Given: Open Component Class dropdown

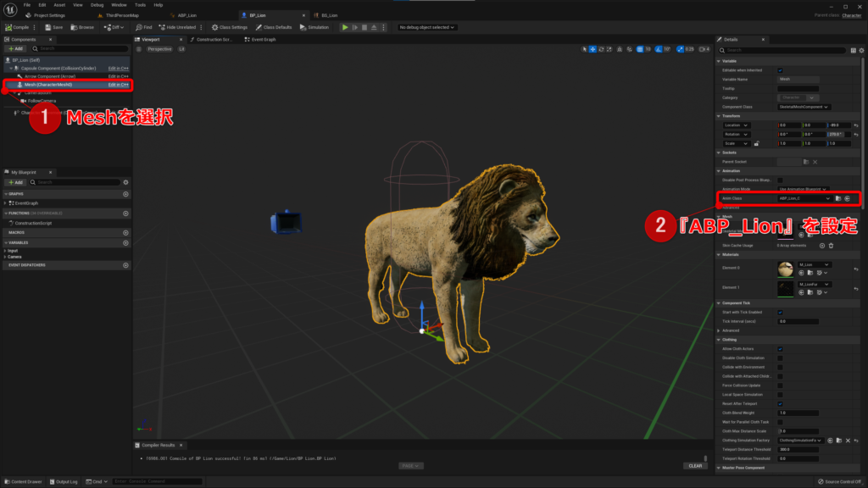Looking at the screenshot, I should [804, 107].
